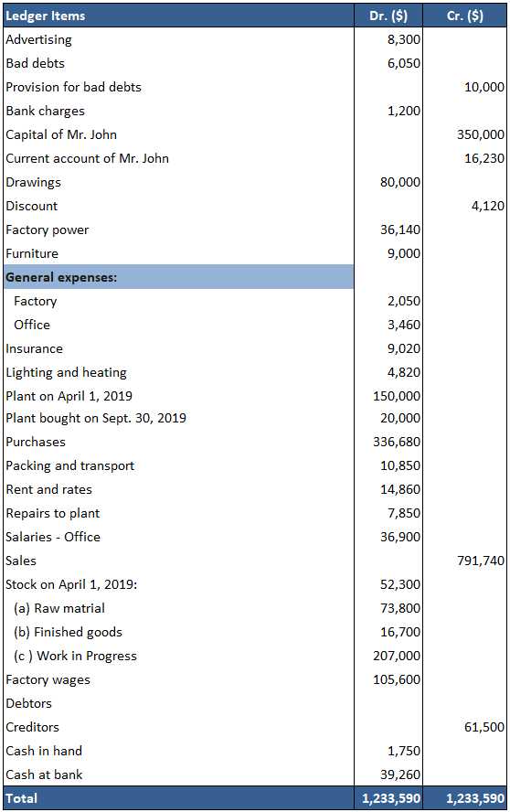Click the (b) Finished goods label
This screenshot has height=812, width=510.
68,633
